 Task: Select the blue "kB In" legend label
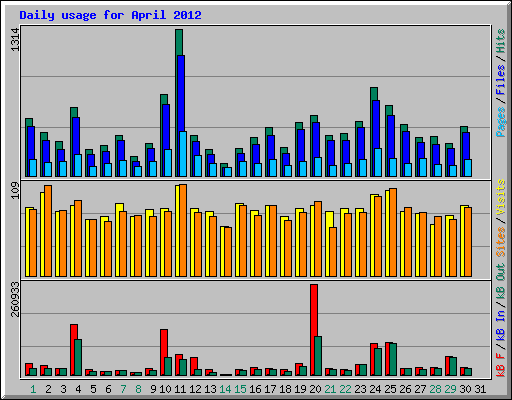tap(501, 325)
